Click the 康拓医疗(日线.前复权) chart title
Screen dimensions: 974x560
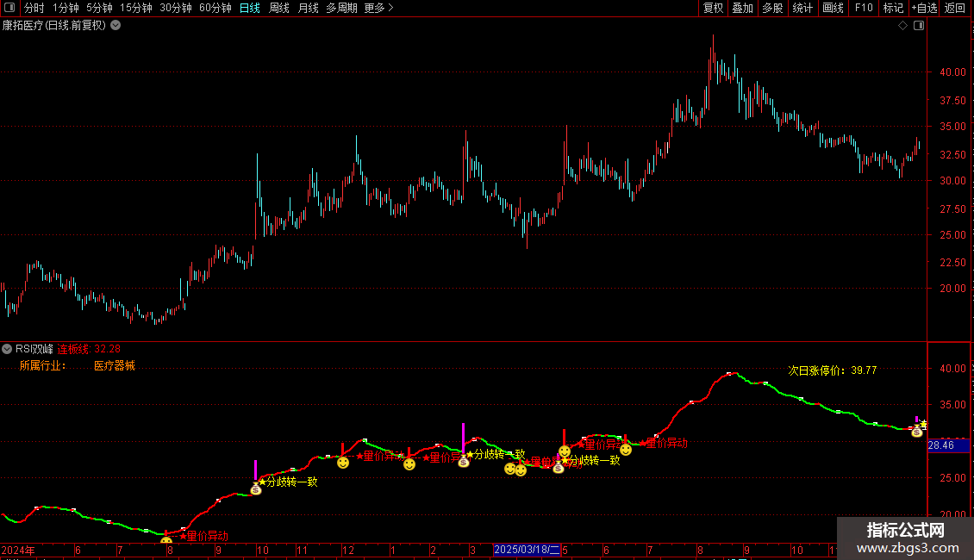point(54,26)
